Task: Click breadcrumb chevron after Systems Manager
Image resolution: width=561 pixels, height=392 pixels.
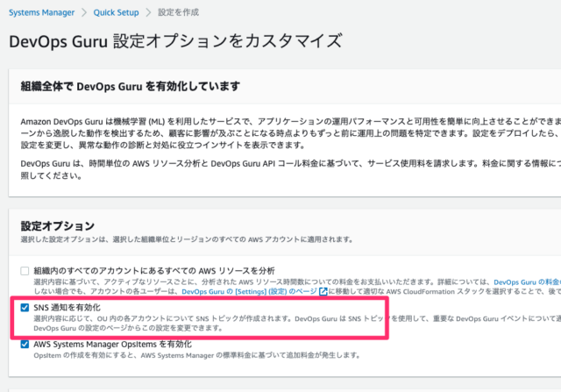Action: click(84, 12)
